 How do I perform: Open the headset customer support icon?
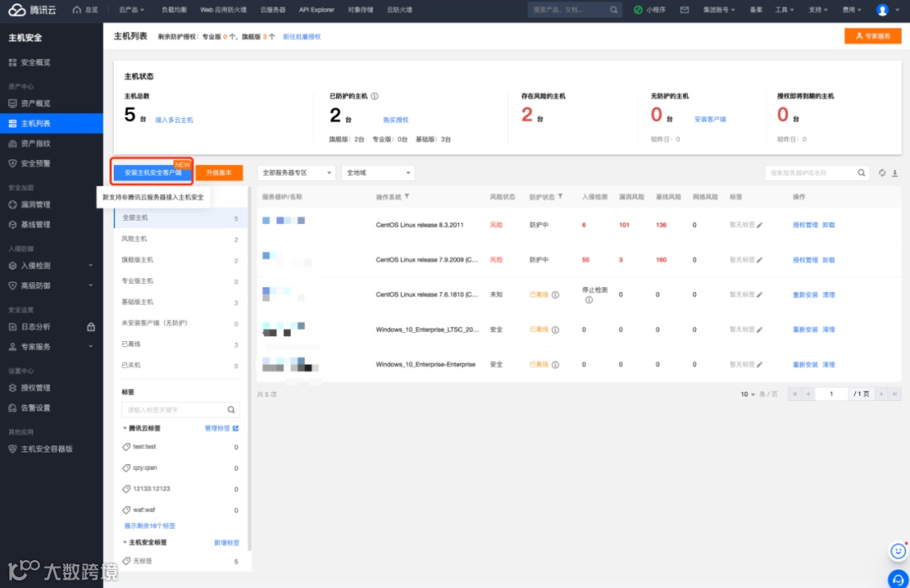898,579
